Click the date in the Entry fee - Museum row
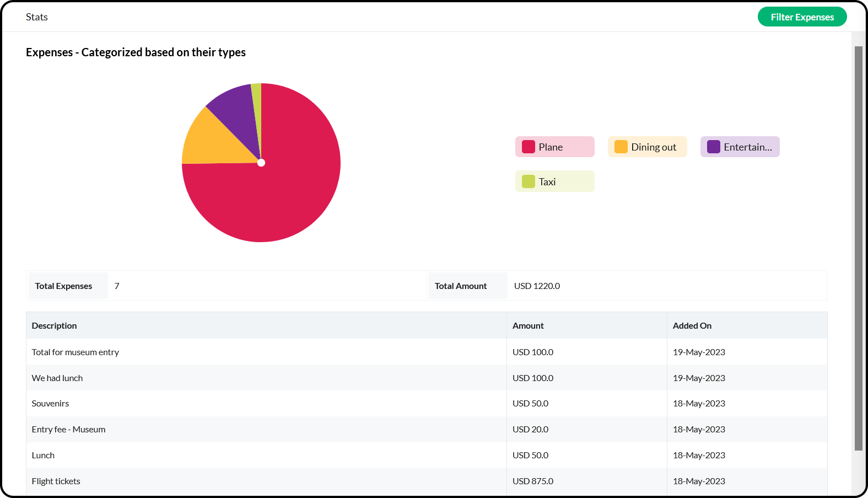 [699, 429]
